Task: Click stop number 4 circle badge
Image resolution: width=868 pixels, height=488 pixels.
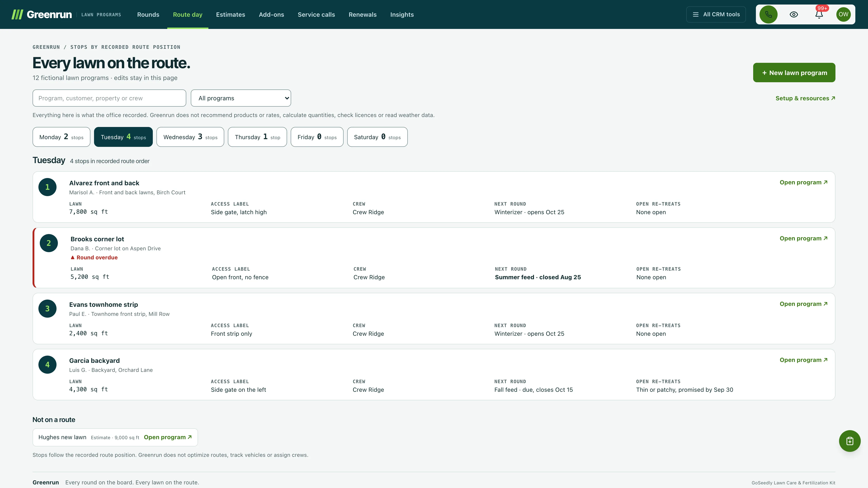Action: coord(47,365)
